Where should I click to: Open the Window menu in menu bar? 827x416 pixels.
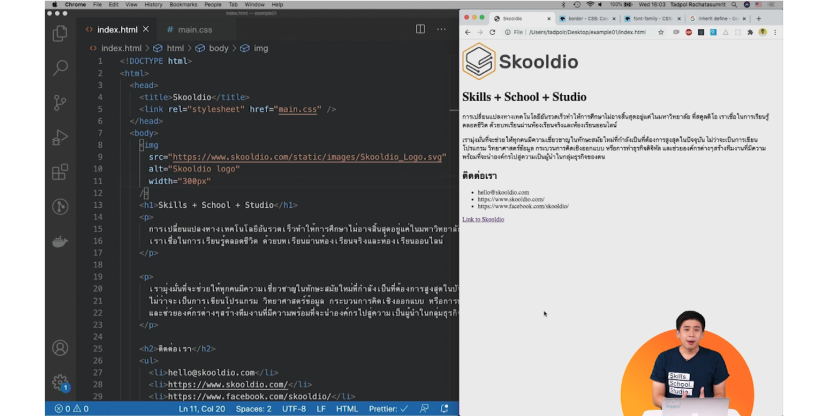255,4
